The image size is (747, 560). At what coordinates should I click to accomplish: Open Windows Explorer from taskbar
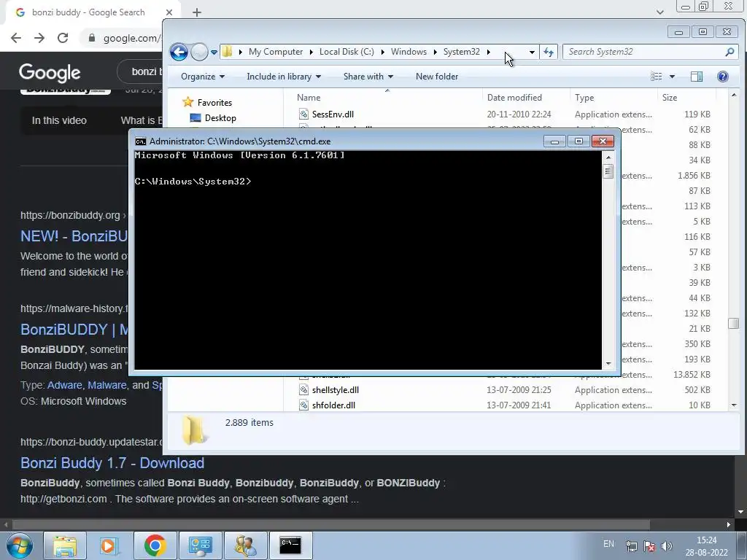(x=65, y=545)
